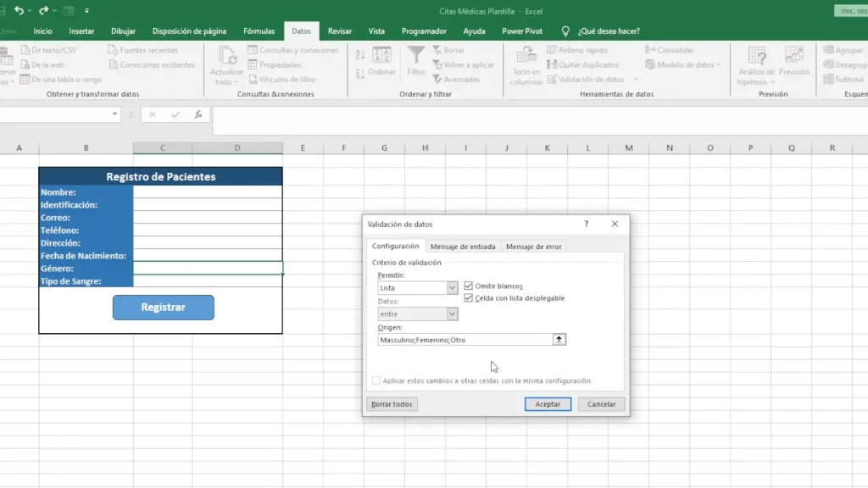The width and height of the screenshot is (868, 488).
Task: Open the Datos 'entre' dropdown in dialog
Action: click(452, 313)
